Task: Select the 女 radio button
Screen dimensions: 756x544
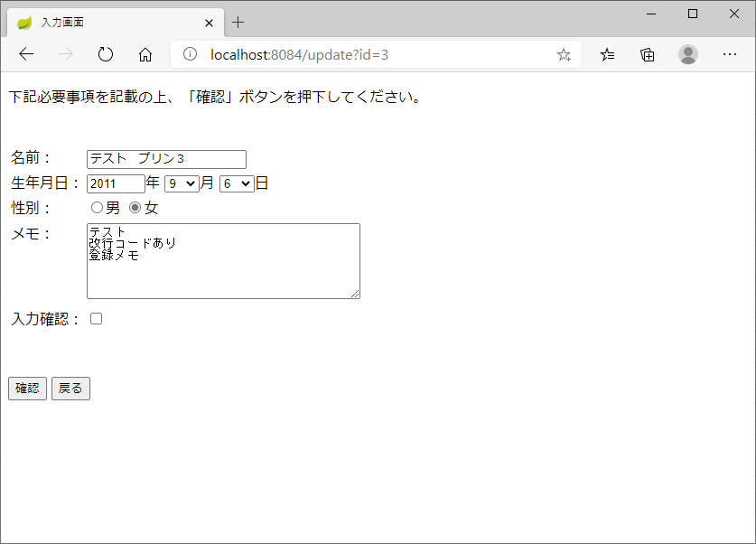Action: coord(135,208)
